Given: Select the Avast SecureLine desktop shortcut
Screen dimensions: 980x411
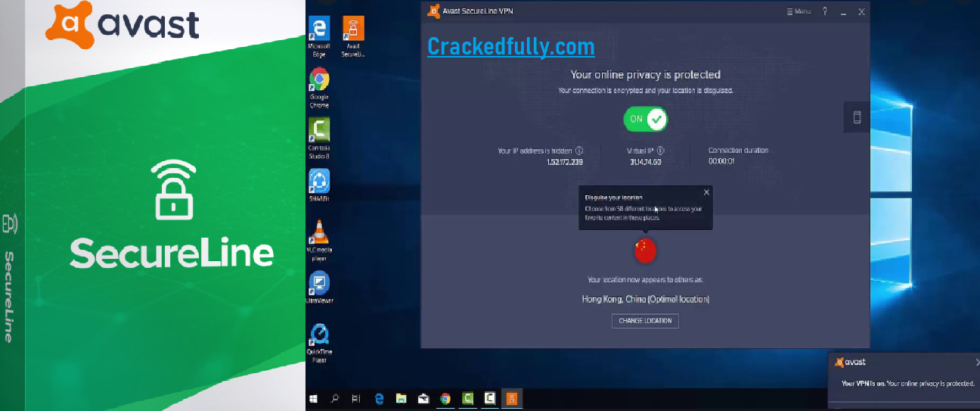Looking at the screenshot, I should click(x=352, y=37).
